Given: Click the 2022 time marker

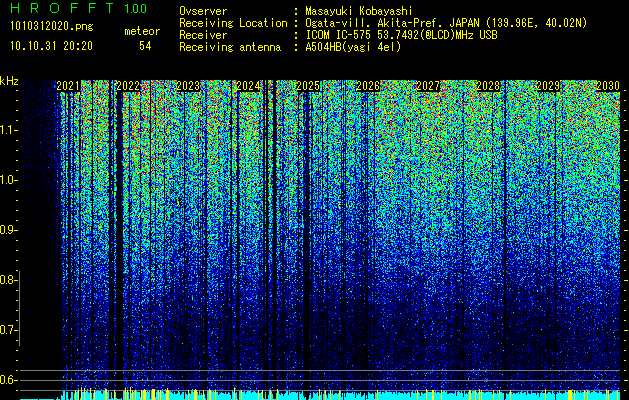Looking at the screenshot, I should [128, 86].
